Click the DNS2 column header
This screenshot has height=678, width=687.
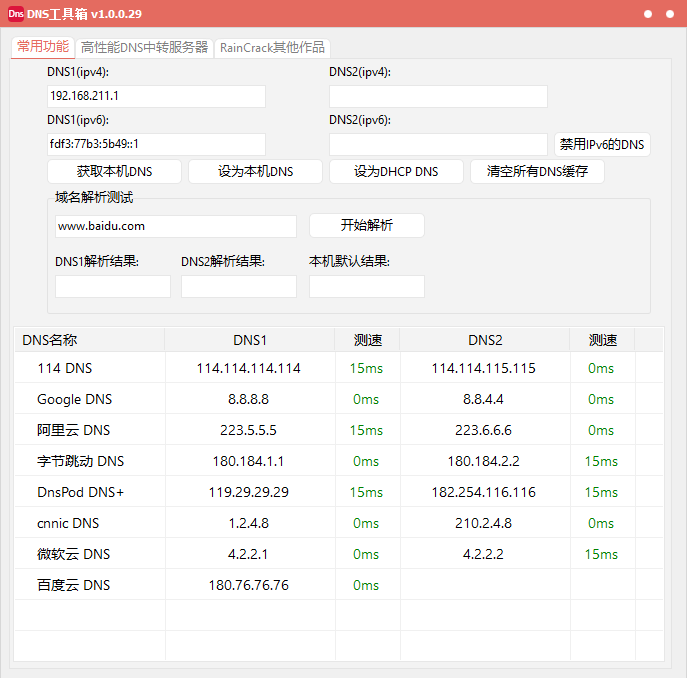coord(485,340)
